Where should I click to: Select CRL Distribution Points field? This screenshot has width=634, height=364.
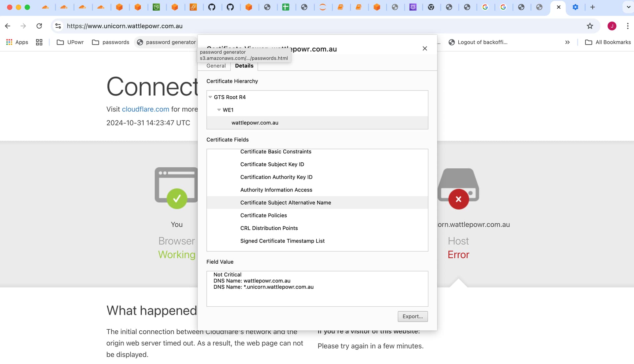tap(317, 228)
